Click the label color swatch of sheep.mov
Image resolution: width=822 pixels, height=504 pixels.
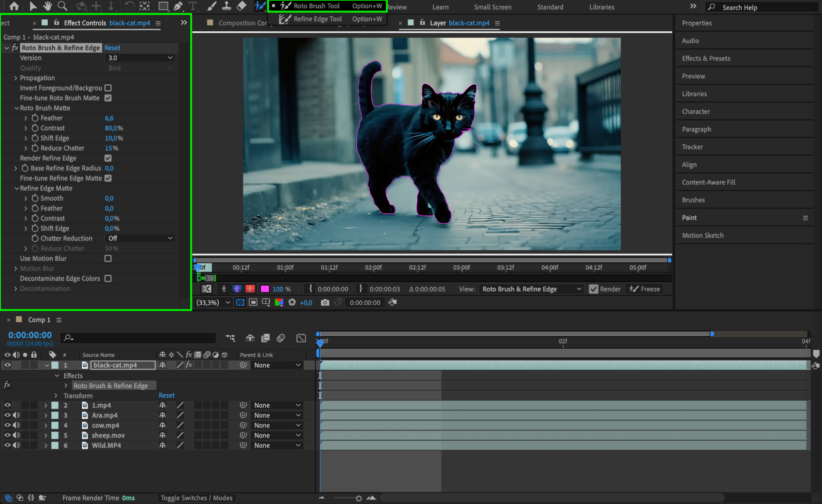[55, 435]
